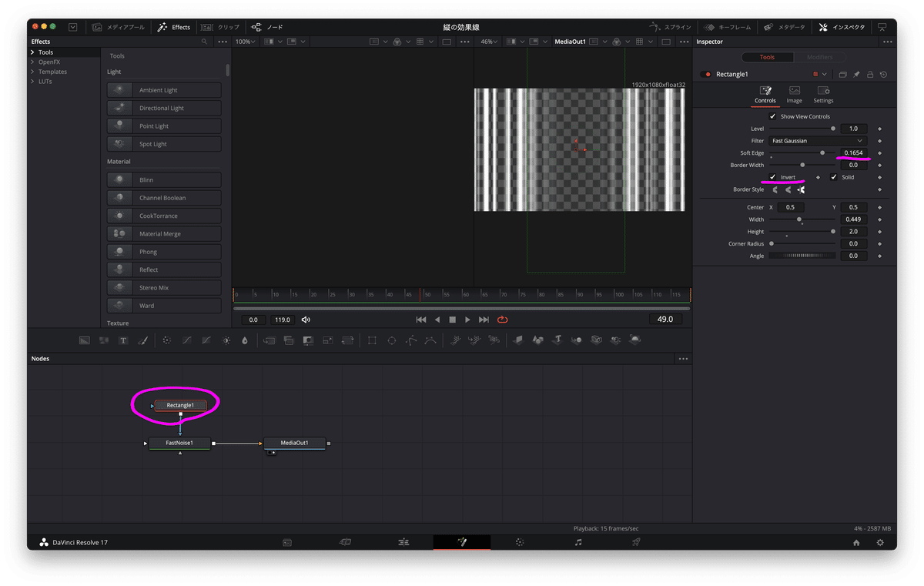924x586 pixels.
Task: Toggle the ノード panel button
Action: tap(267, 27)
